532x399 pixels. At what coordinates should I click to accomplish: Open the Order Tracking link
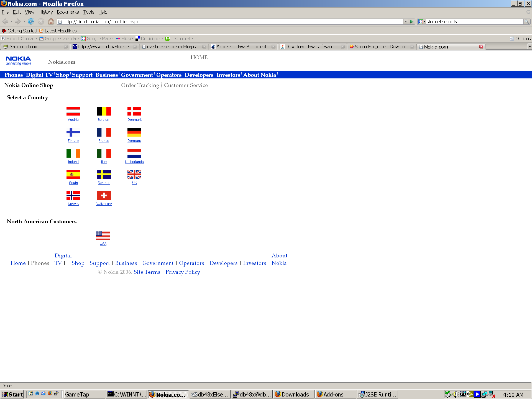(x=140, y=85)
